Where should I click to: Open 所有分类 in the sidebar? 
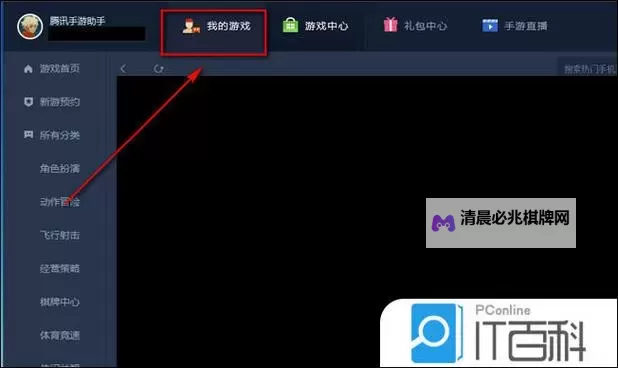coord(60,135)
